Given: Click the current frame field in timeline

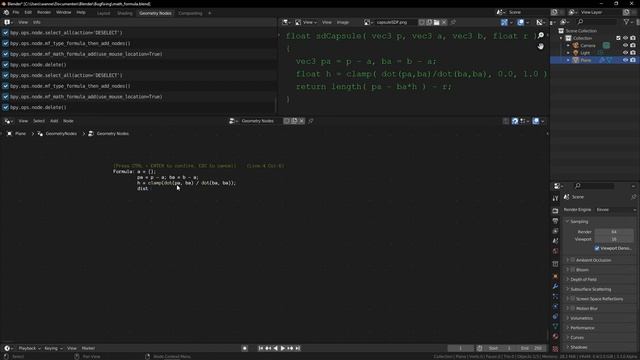Looking at the screenshot, I should coord(460,348).
